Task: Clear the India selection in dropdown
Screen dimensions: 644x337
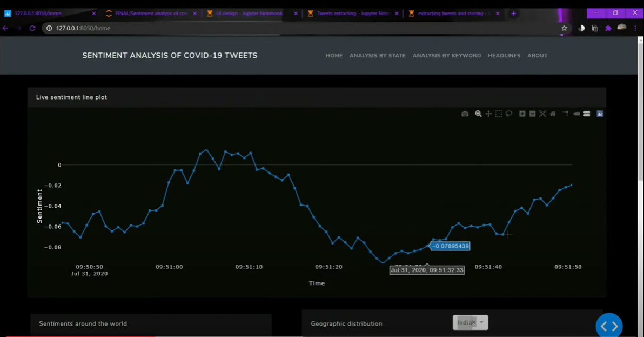Action: pyautogui.click(x=473, y=322)
